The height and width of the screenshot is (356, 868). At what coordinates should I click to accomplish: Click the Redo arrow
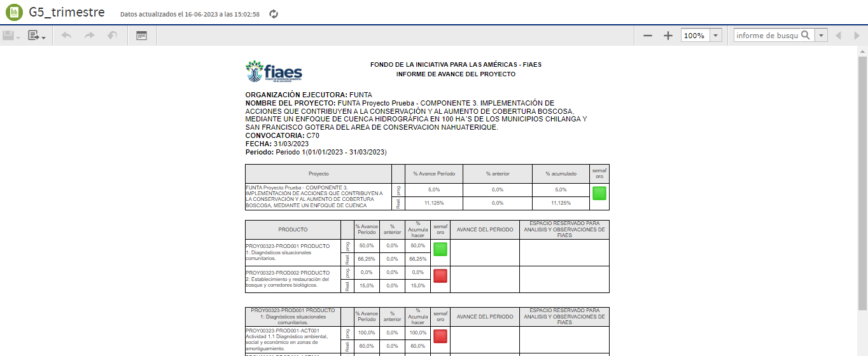pos(89,36)
